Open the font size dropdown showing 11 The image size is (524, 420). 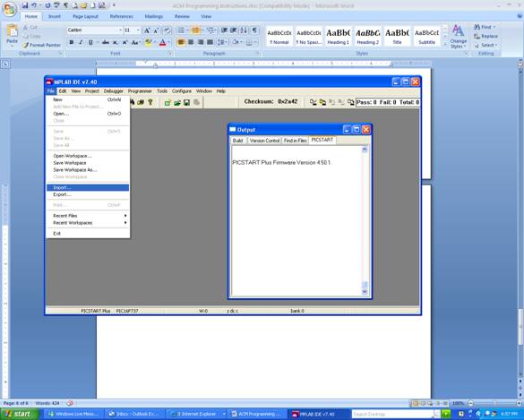click(x=138, y=30)
